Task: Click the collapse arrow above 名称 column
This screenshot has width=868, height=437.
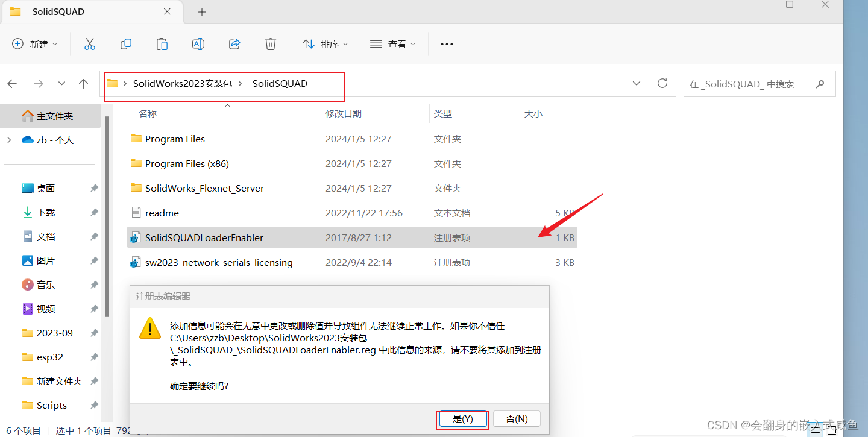Action: coord(227,105)
